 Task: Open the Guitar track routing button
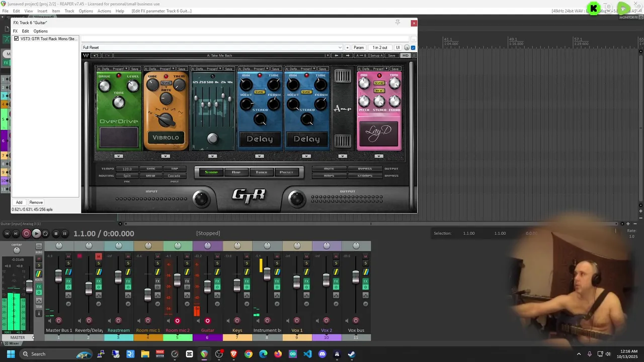click(x=217, y=272)
